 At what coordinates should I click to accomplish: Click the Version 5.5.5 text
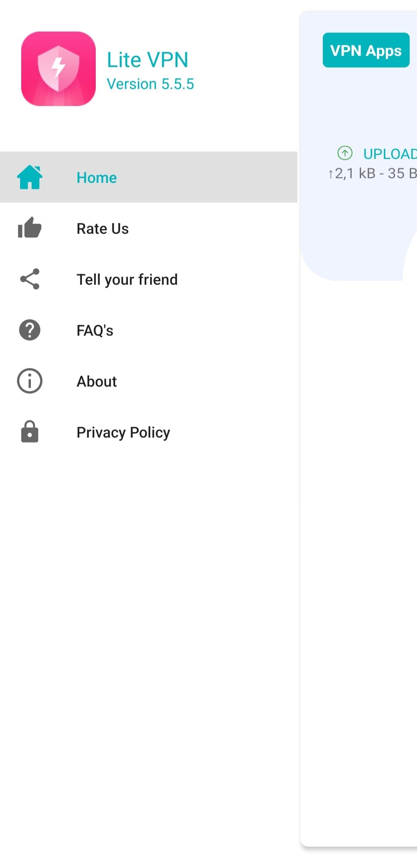point(150,84)
